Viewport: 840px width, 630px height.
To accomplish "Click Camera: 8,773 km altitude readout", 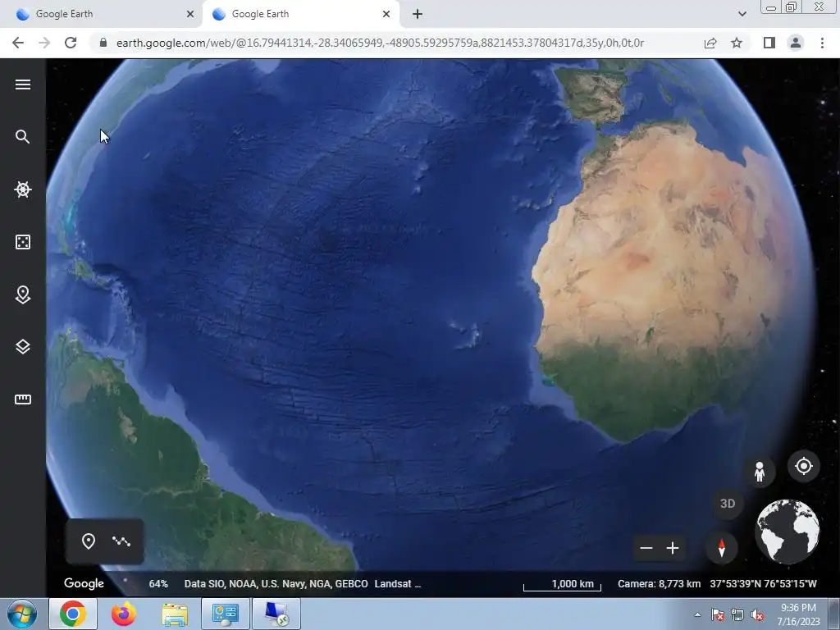I will pos(659,584).
